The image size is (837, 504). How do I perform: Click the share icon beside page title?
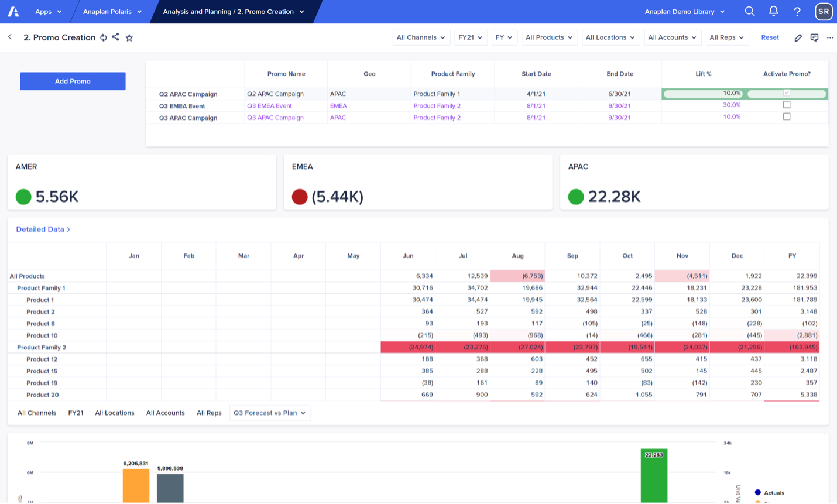tap(115, 37)
